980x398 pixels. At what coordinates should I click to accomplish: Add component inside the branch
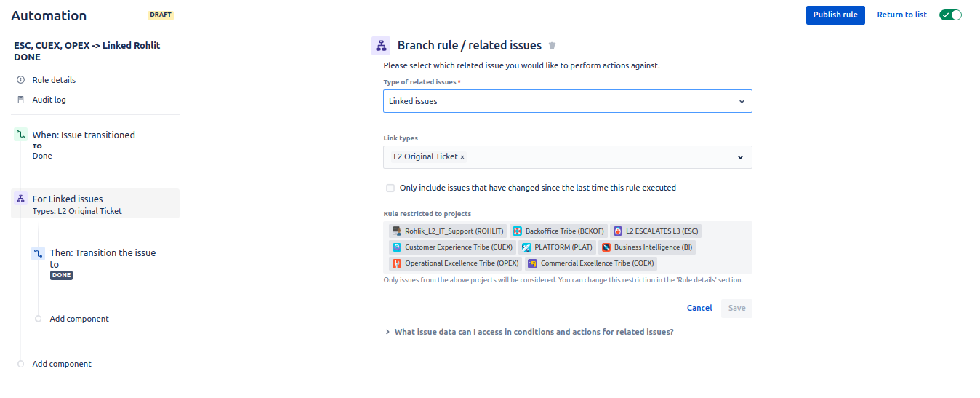click(x=79, y=319)
